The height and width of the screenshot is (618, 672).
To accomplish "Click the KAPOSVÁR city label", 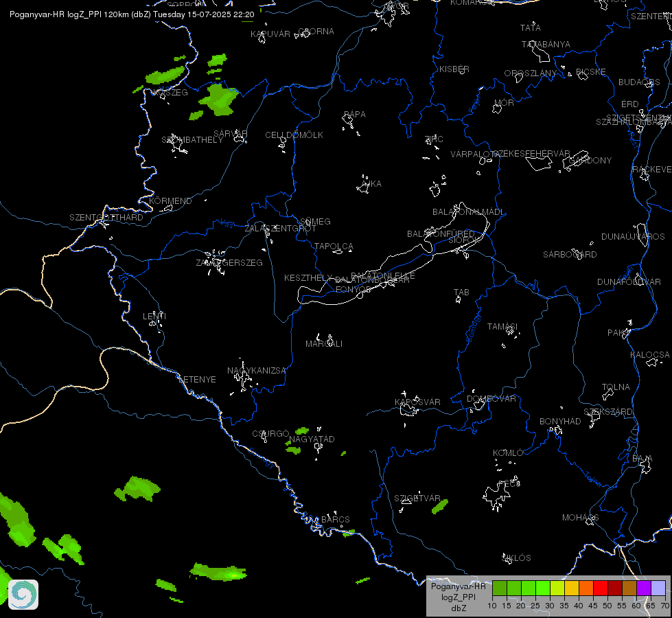I will tap(418, 402).
